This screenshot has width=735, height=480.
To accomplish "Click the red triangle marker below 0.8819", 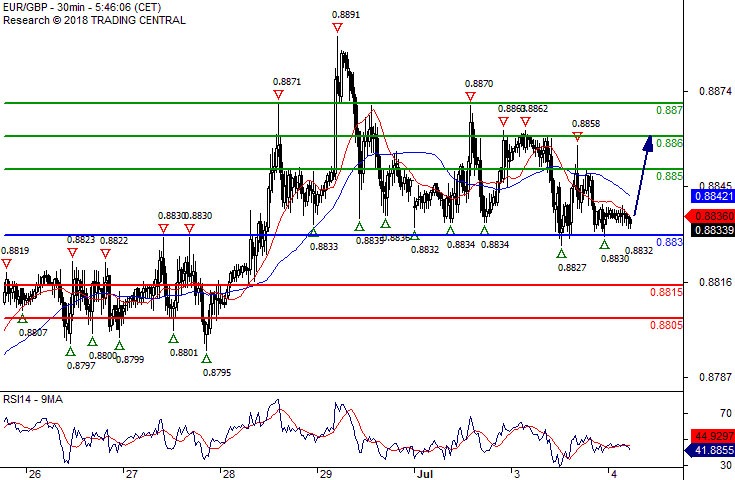I will pyautogui.click(x=6, y=264).
